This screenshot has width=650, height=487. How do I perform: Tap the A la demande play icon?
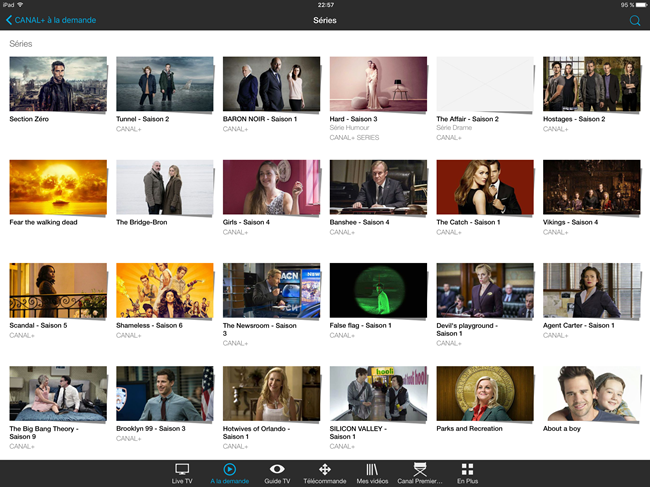coord(230,469)
